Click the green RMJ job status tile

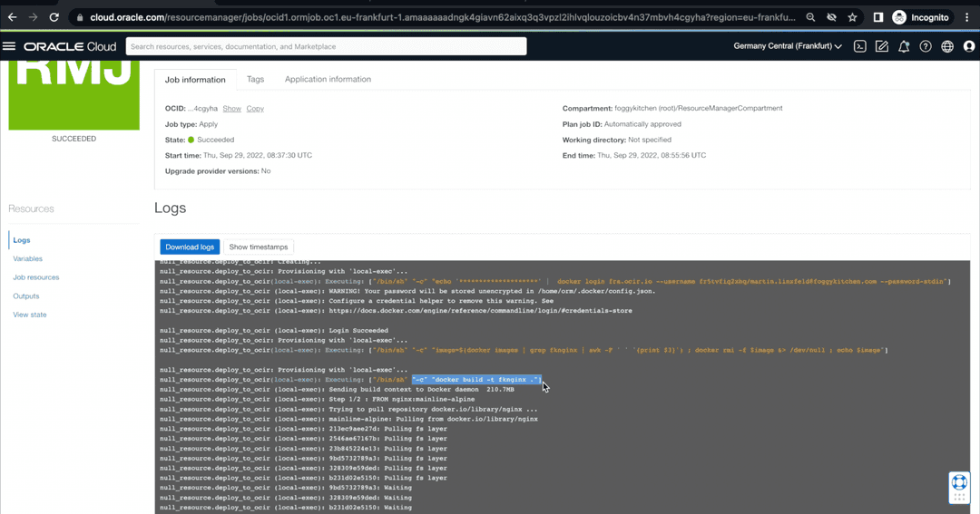tap(73, 95)
